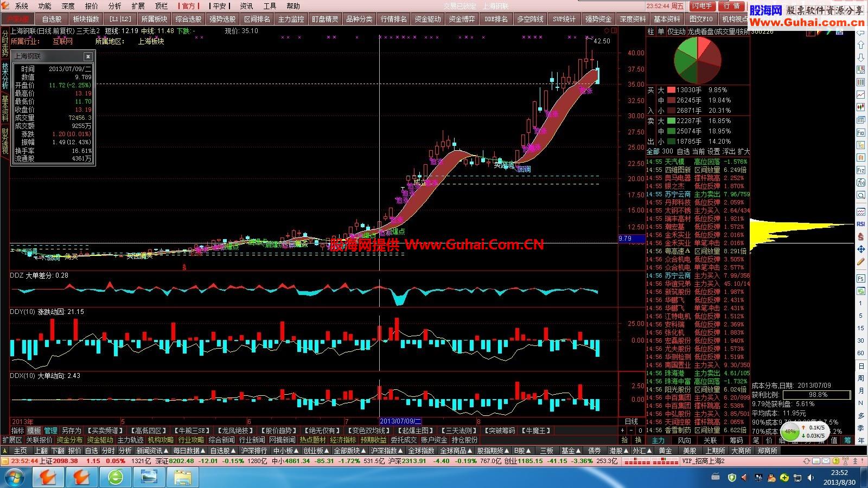Toggle the 筹 chip distribution view

click(847, 440)
